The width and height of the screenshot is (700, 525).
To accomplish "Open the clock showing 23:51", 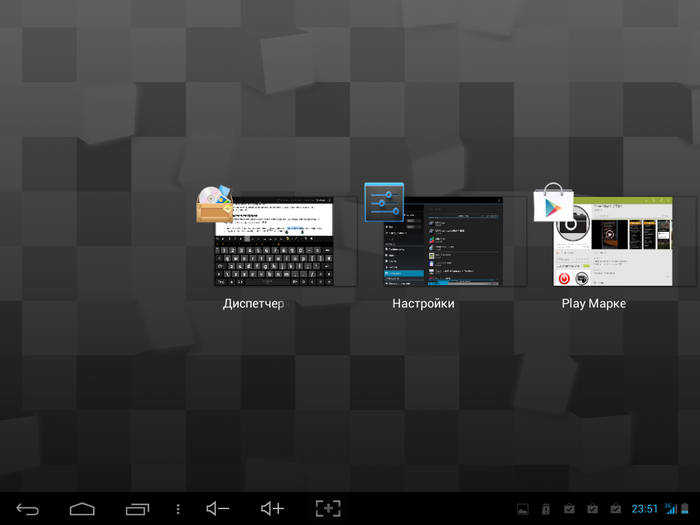I will (x=645, y=509).
